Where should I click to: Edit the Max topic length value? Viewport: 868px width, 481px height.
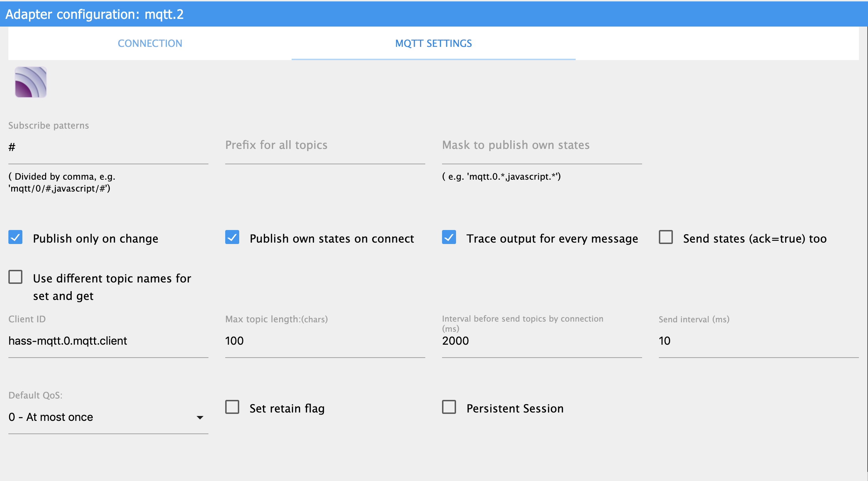[x=325, y=341]
